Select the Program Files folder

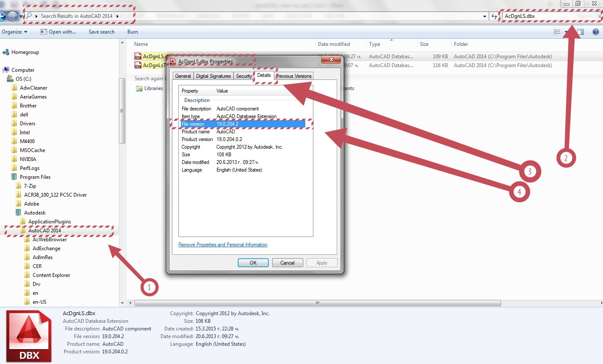[31, 177]
